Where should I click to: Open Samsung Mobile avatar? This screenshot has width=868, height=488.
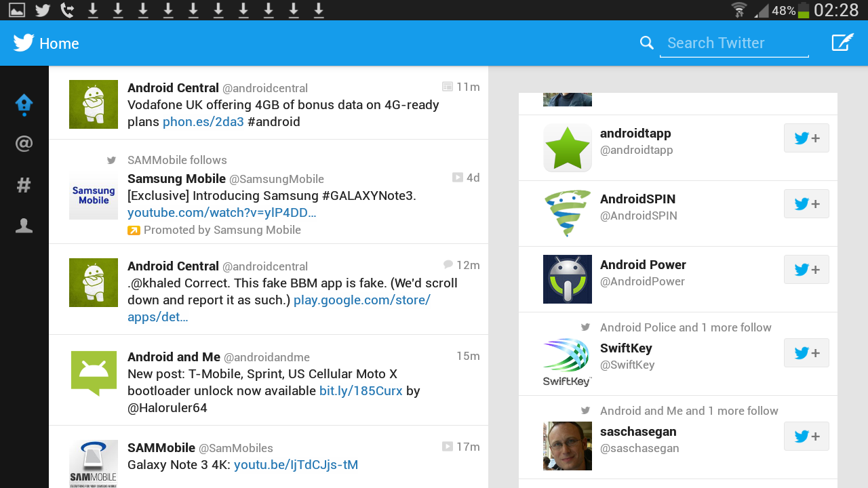pyautogui.click(x=94, y=195)
